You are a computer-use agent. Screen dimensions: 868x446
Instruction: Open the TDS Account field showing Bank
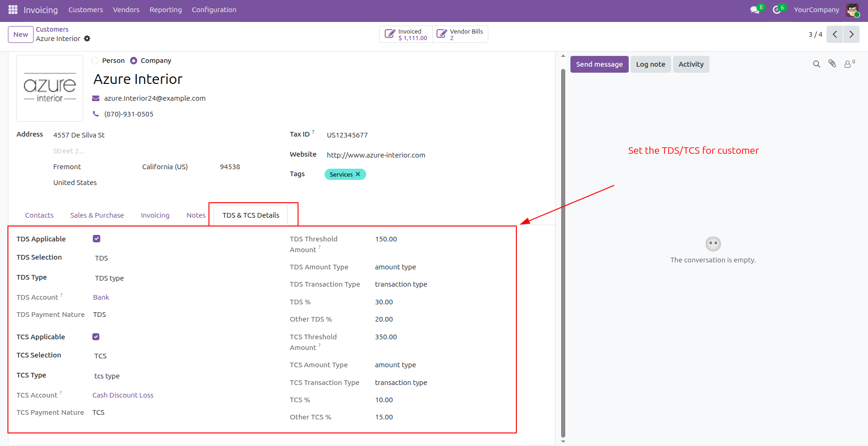101,297
